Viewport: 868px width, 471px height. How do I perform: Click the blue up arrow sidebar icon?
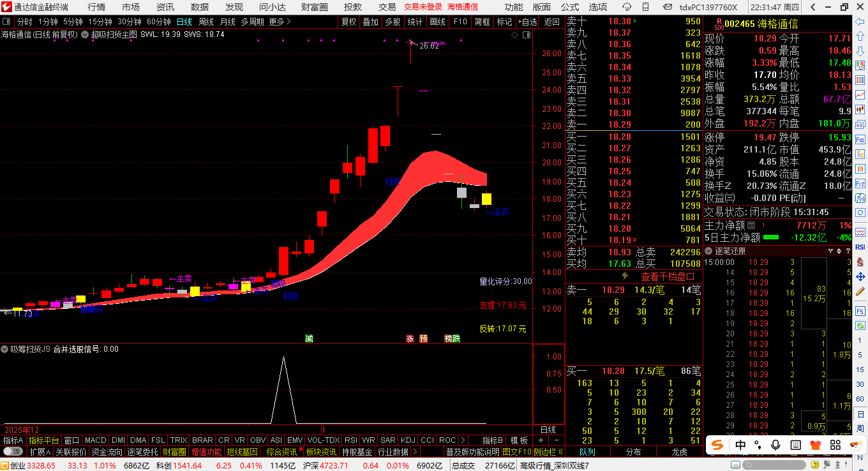[x=860, y=36]
